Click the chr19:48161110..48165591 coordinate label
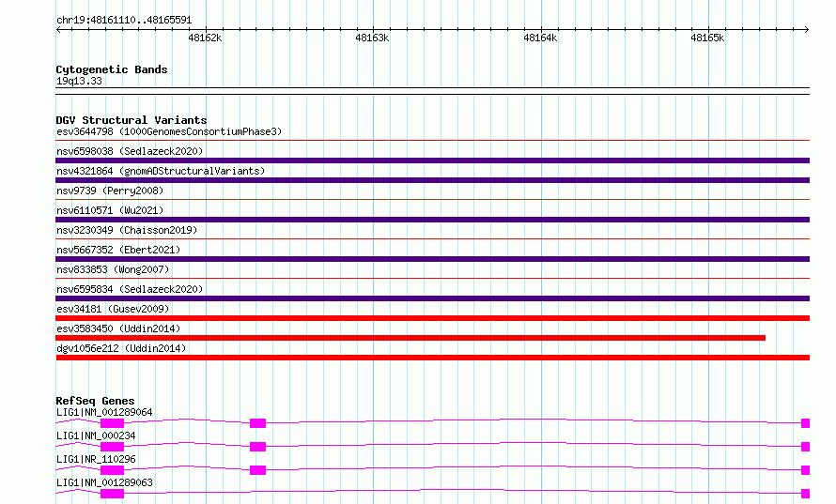 [124, 20]
